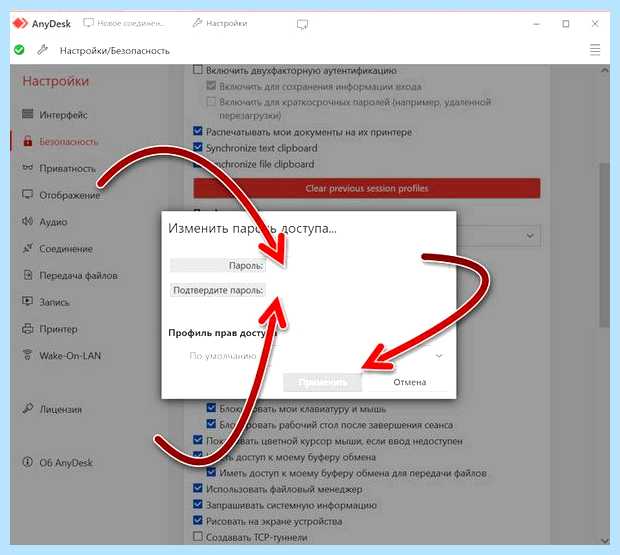
Task: Click the speaker Аудио icon
Action: [x=28, y=221]
